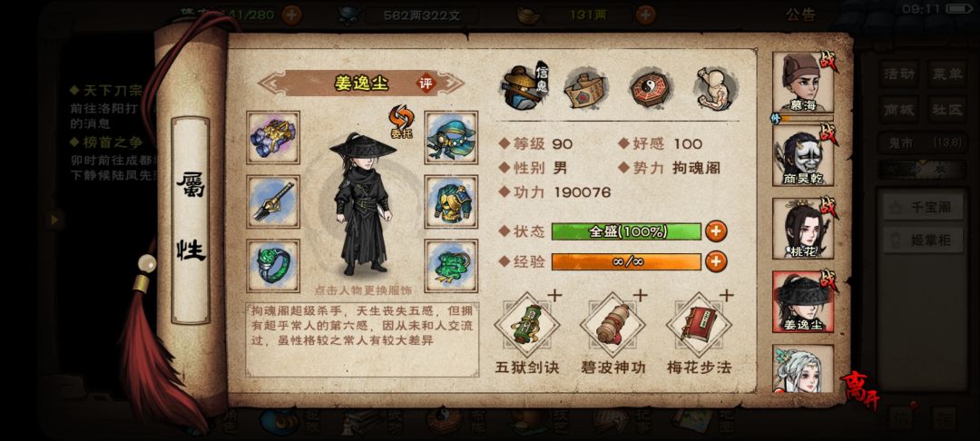
Task: Open the 梅花步法 skill book
Action: (699, 325)
